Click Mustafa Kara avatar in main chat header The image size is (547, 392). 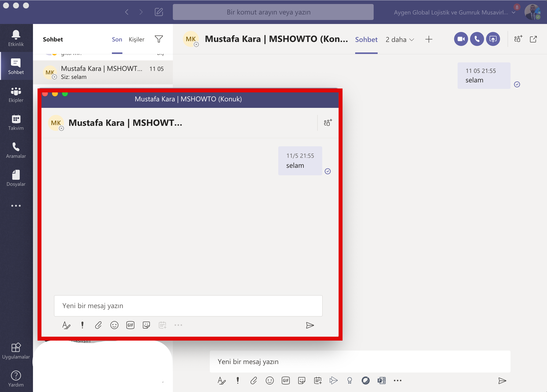pos(191,39)
